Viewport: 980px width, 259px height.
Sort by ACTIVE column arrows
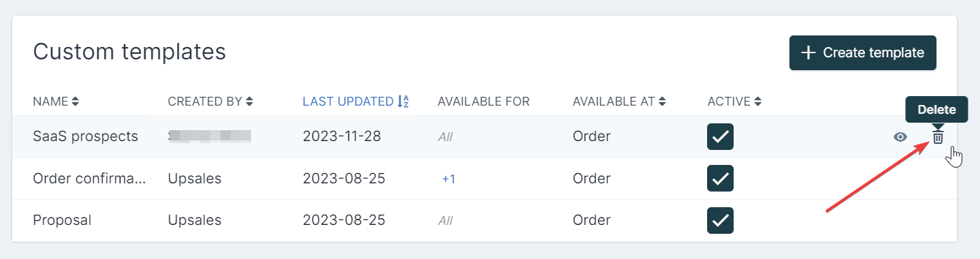tap(757, 102)
